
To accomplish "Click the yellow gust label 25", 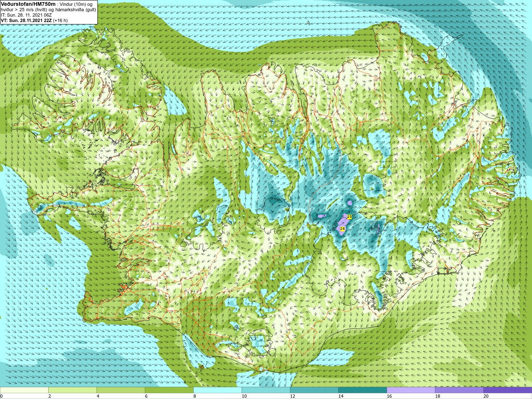I will [x=350, y=217].
